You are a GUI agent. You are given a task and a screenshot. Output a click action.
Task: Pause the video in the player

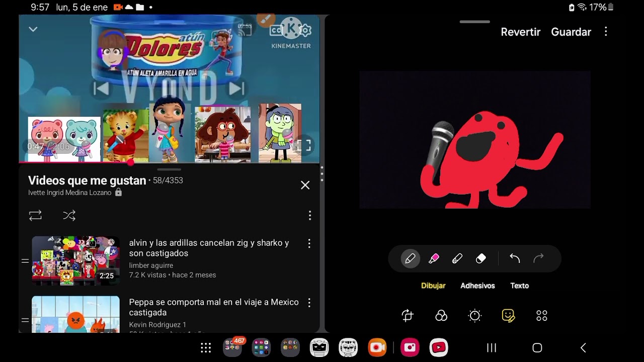click(x=169, y=89)
